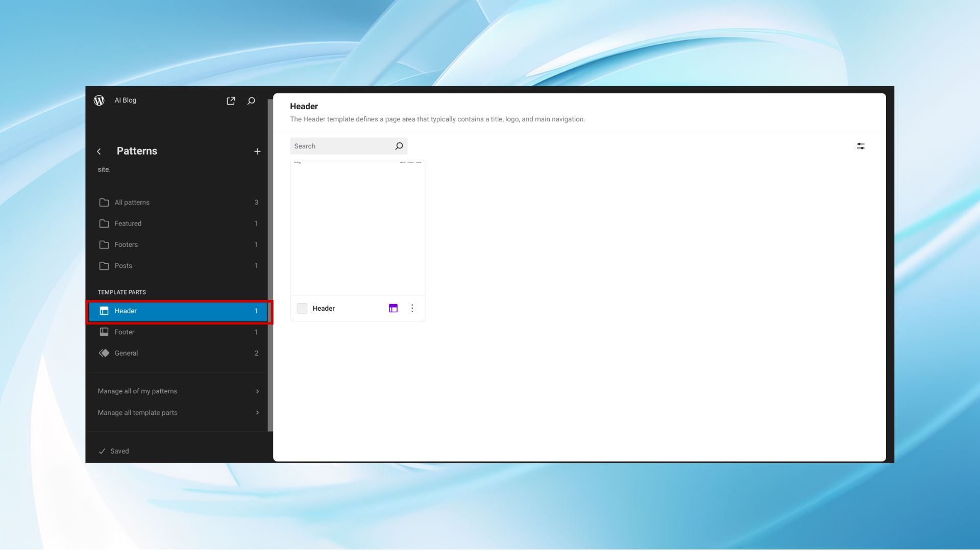Open Header card three-dot actions menu

[412, 309]
